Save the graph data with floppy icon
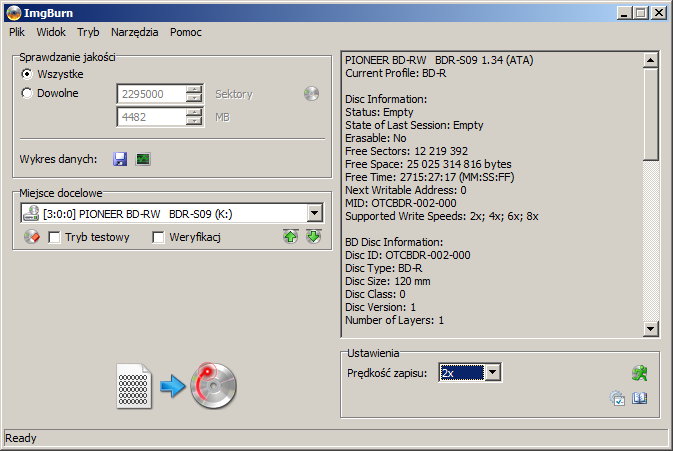673x451 pixels. pyautogui.click(x=120, y=159)
